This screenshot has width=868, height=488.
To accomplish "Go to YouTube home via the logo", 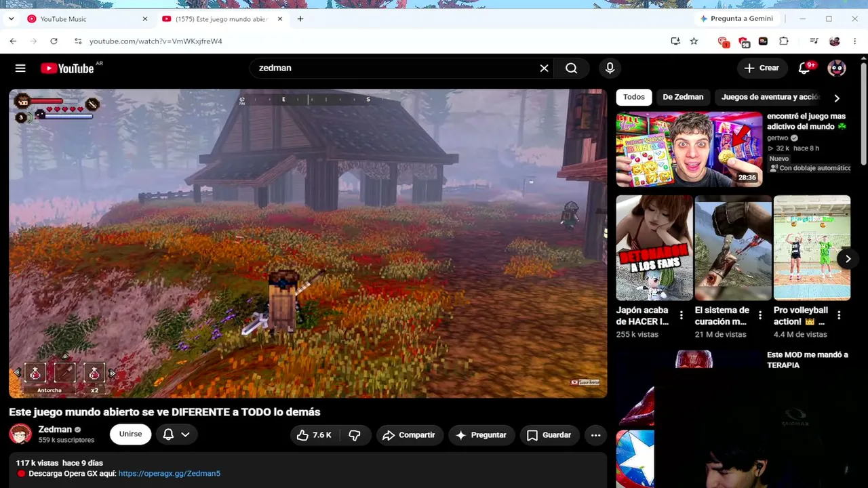I will coord(66,68).
